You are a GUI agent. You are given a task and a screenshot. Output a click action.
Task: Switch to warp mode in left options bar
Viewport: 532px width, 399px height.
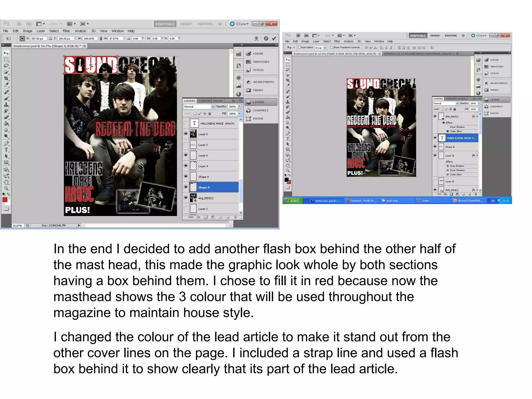click(x=256, y=38)
